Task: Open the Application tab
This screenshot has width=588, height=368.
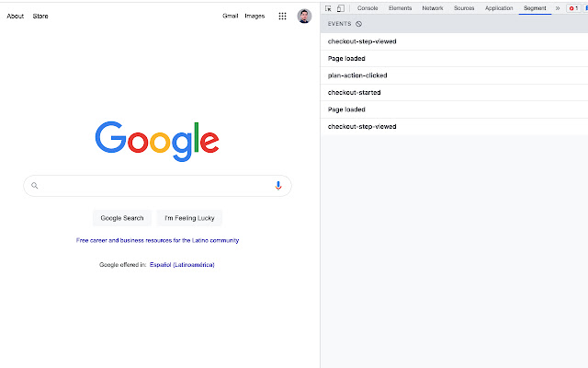Action: 499,8
